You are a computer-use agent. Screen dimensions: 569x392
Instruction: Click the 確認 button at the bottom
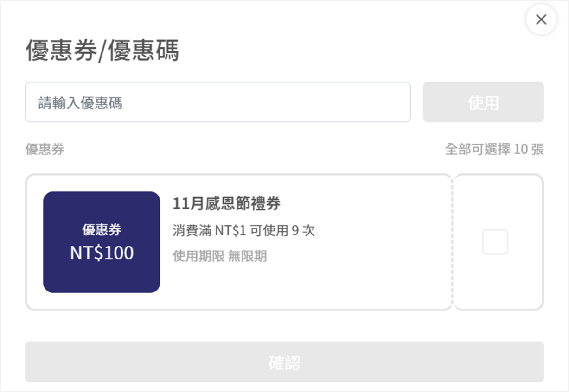284,362
